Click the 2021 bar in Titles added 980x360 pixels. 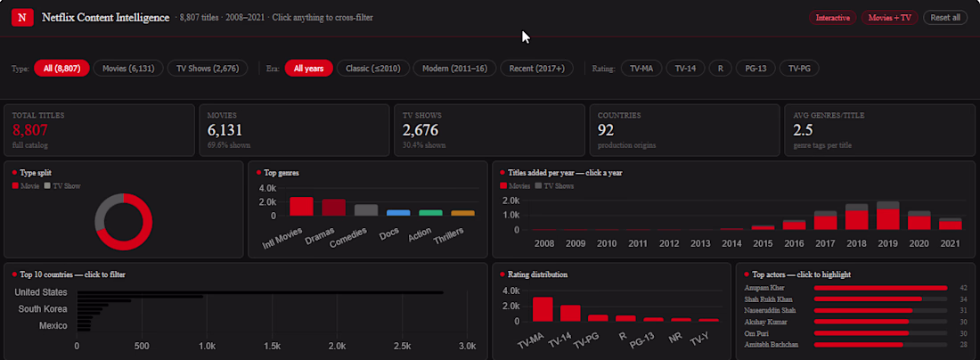click(950, 224)
